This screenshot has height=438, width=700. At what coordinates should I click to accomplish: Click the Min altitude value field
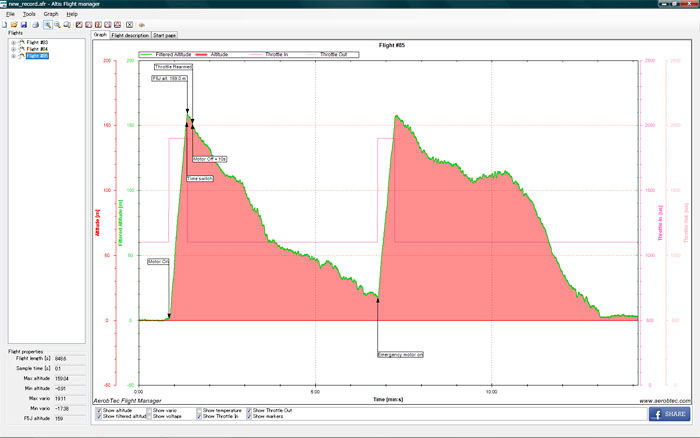tap(69, 388)
